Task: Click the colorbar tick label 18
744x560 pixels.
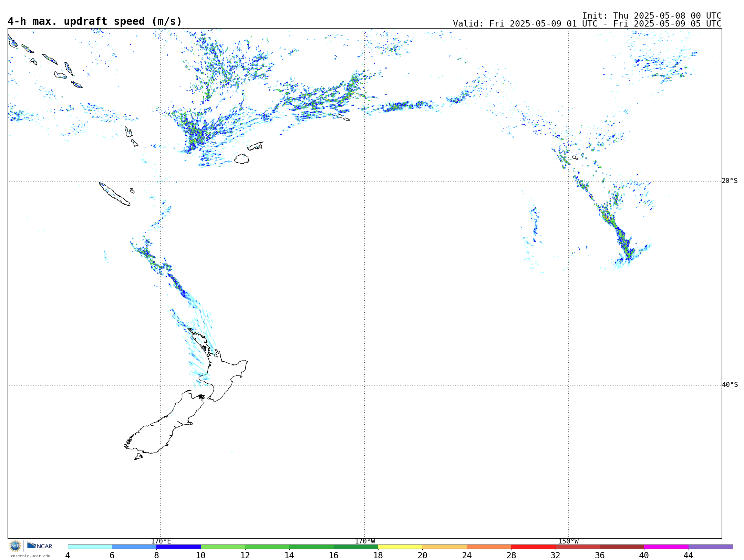Action: click(x=378, y=555)
